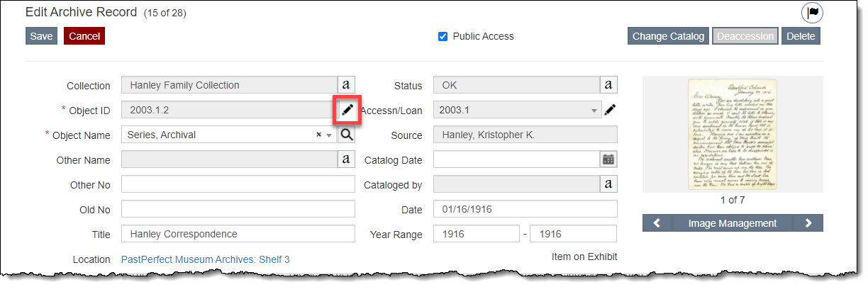This screenshot has width=868, height=287.
Task: Open PastPerfect Museum Archives: Shelf 3 link
Action: coord(206,259)
